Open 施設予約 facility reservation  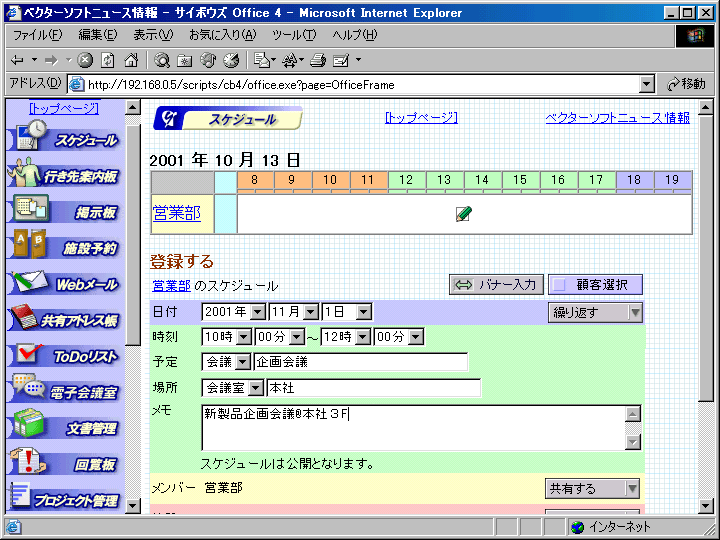tap(64, 245)
